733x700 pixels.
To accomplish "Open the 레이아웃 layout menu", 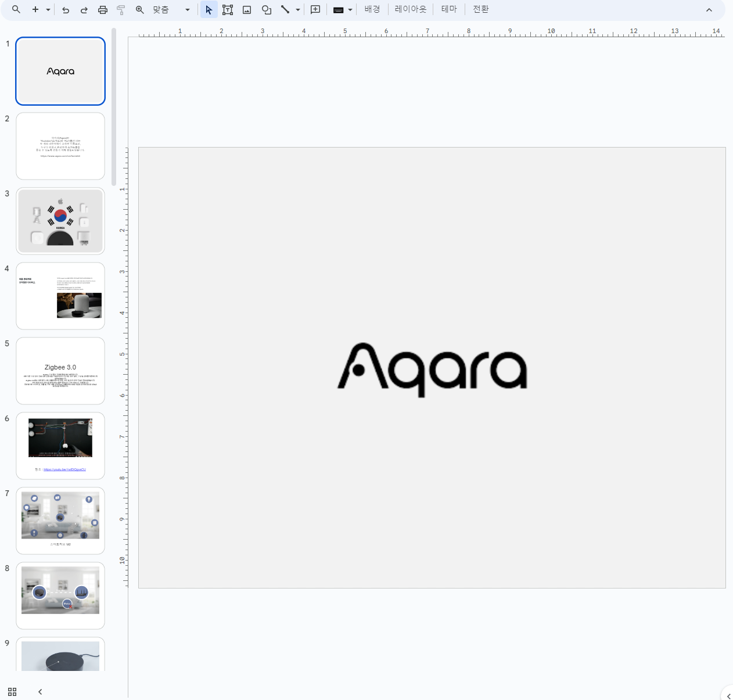I will pyautogui.click(x=411, y=9).
